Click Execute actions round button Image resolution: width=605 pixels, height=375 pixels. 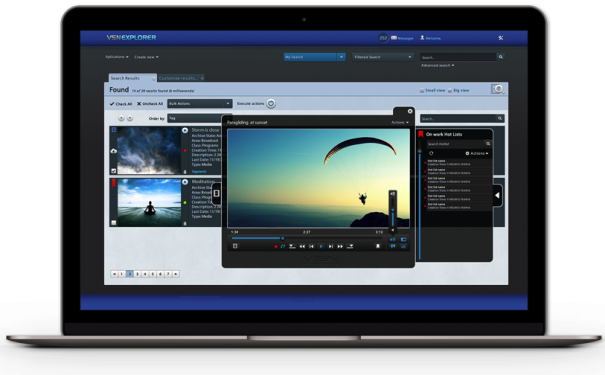(271, 103)
